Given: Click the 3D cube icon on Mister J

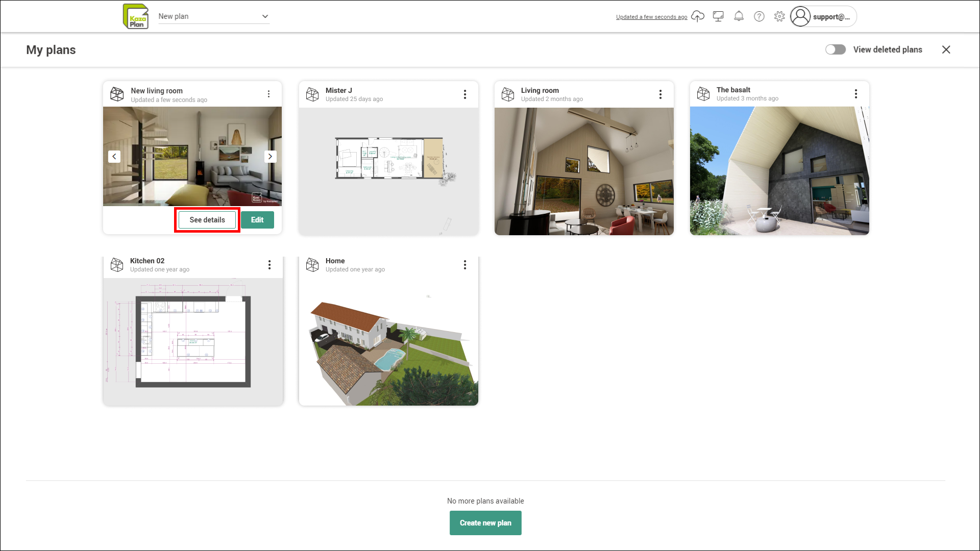Looking at the screenshot, I should pyautogui.click(x=312, y=94).
